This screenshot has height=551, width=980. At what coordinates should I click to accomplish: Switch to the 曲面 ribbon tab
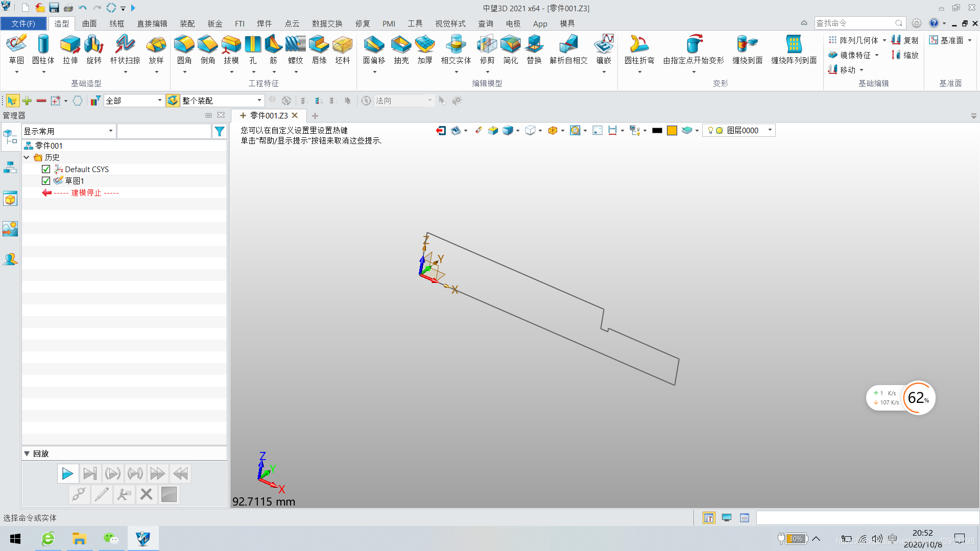coord(89,23)
